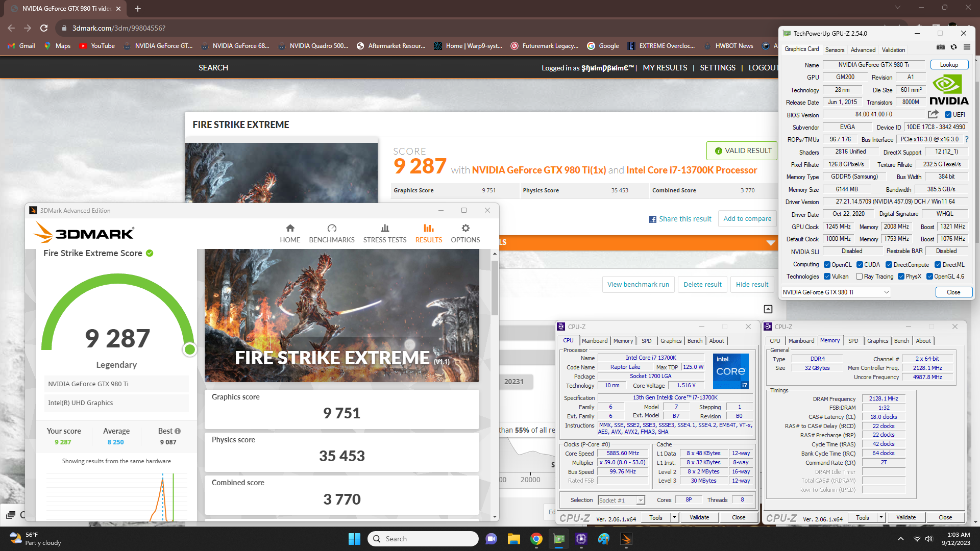
Task: Click the taskbar Search box
Action: tap(423, 539)
